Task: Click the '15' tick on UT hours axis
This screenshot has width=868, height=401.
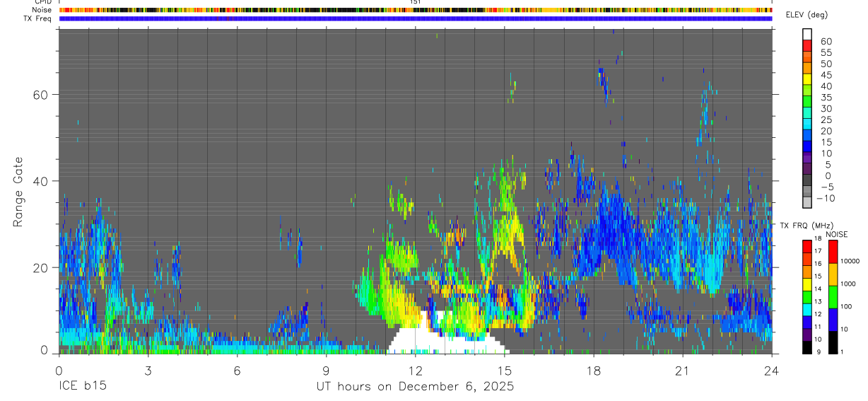Action: 504,370
